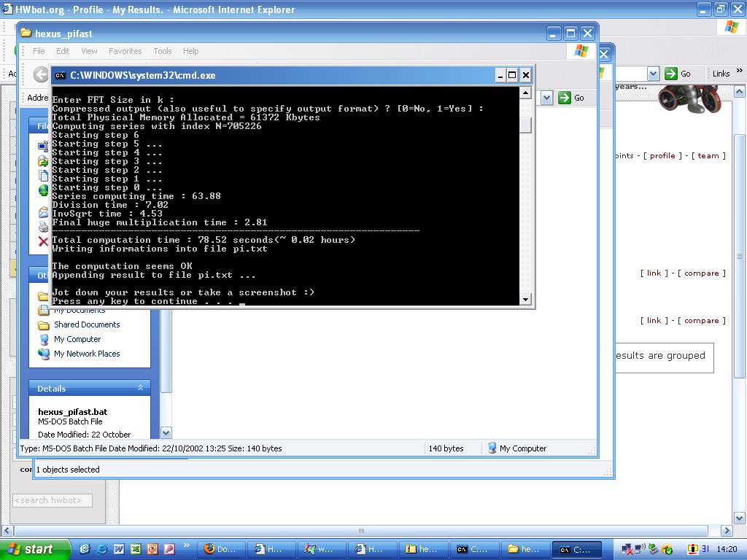Click the My Computer icon in side panel
The height and width of the screenshot is (560, 747).
point(44,340)
